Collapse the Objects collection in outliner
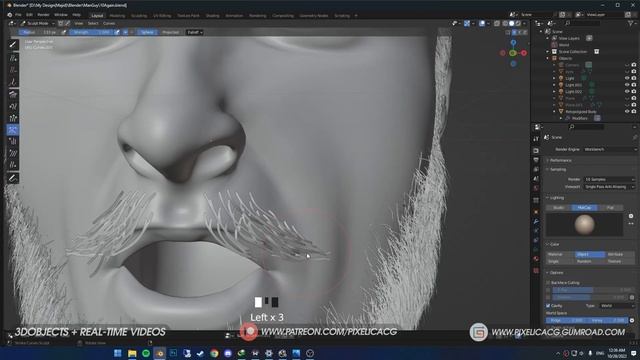640x360 pixels. tap(548, 58)
